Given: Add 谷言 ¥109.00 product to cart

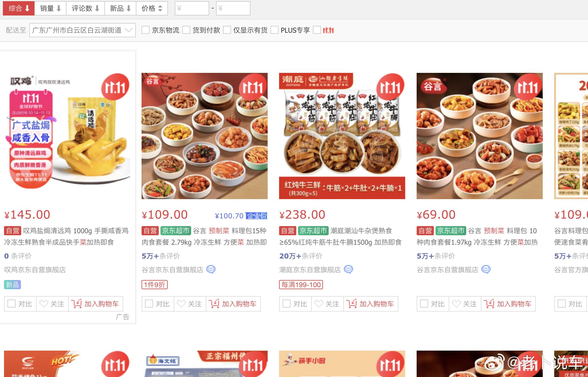Looking at the screenshot, I should pyautogui.click(x=233, y=304).
